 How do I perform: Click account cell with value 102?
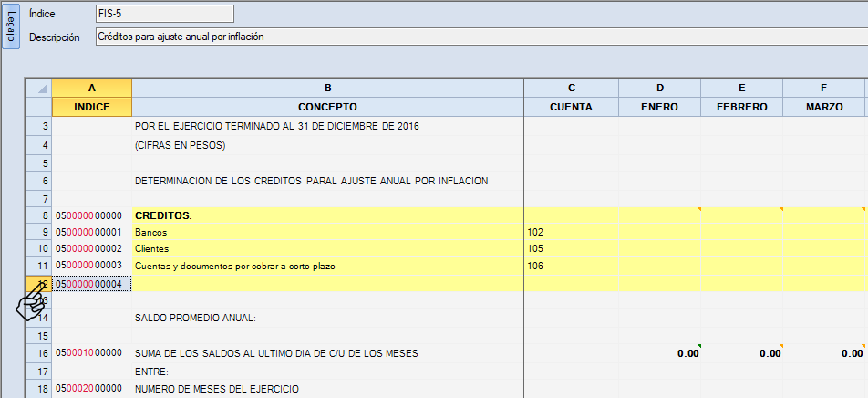point(571,233)
